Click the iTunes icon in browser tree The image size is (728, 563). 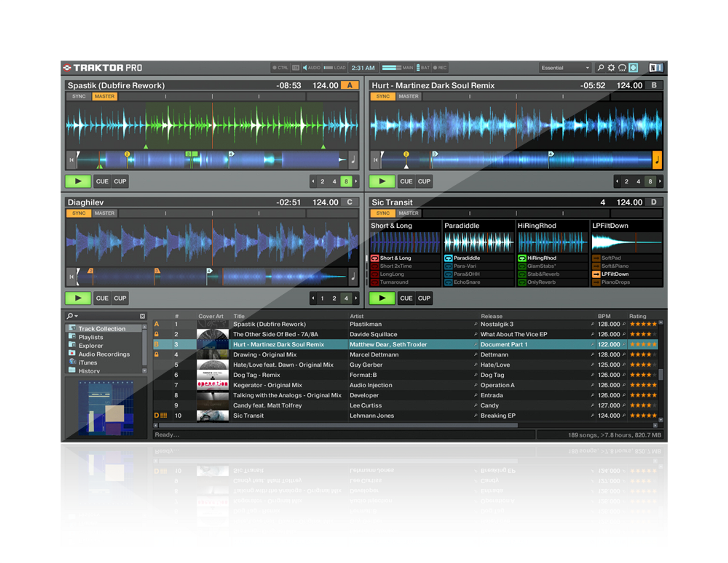pyautogui.click(x=72, y=362)
